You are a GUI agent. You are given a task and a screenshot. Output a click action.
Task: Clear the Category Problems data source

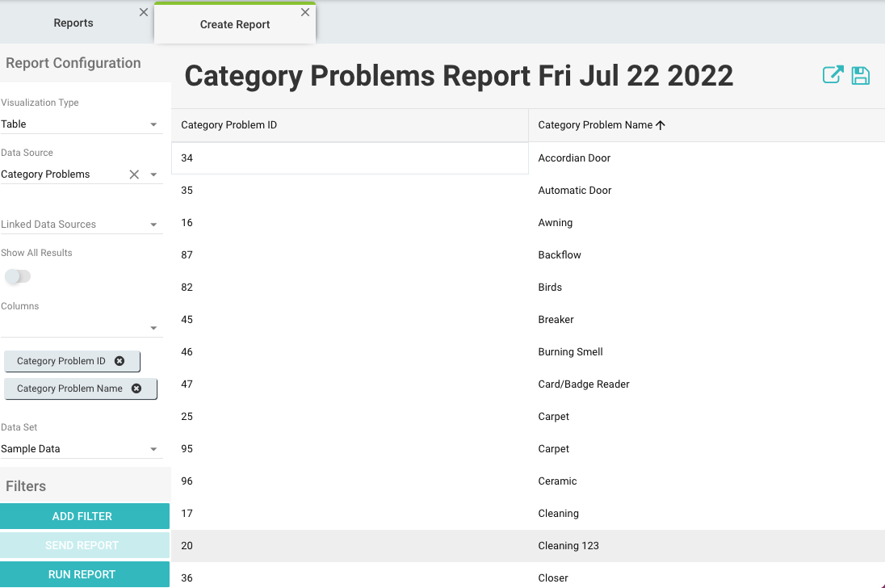click(134, 174)
